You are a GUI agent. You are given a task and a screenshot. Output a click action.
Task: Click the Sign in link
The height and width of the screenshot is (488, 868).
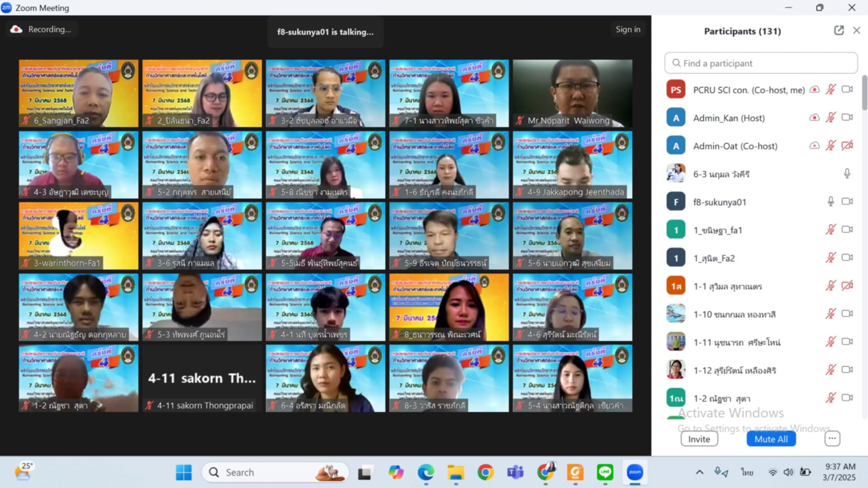627,29
